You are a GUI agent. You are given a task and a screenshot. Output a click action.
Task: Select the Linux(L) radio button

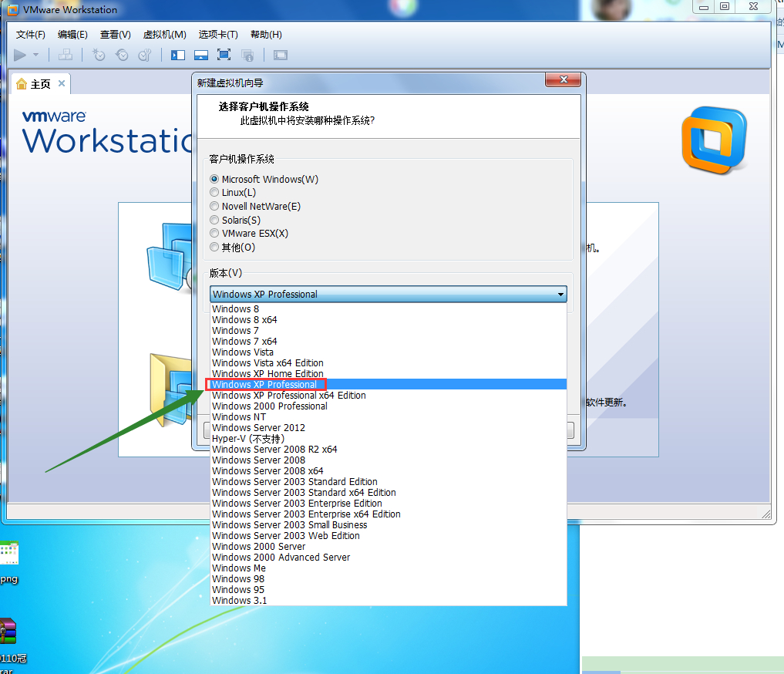click(x=214, y=193)
